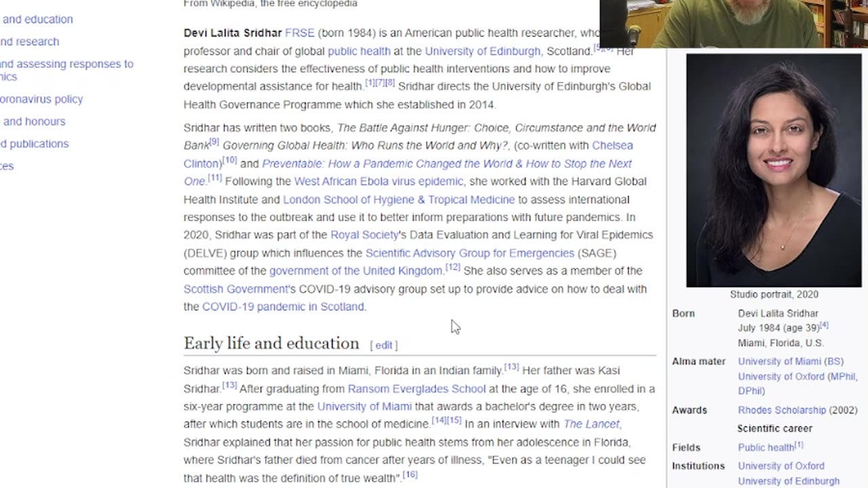
Task: Open citation [16] after 'true wealth'
Action: click(410, 475)
